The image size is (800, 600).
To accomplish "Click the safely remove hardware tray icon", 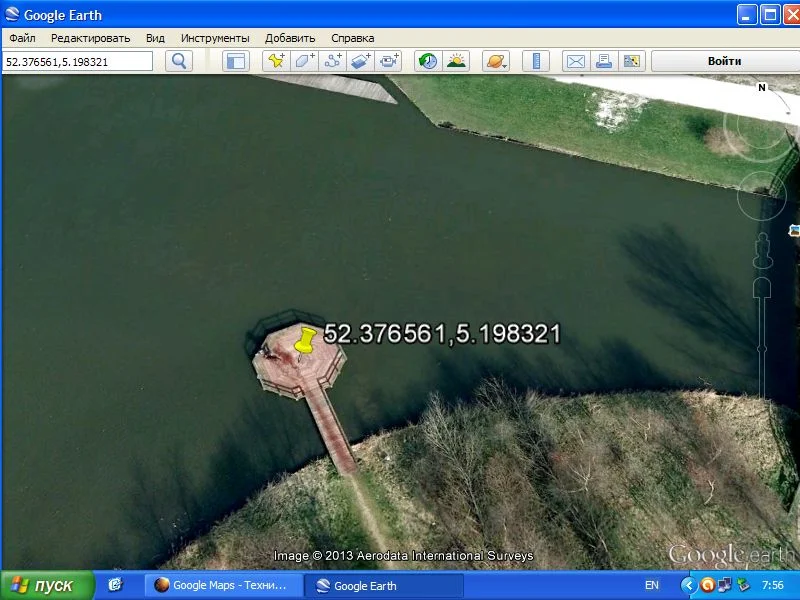I will coord(742,585).
